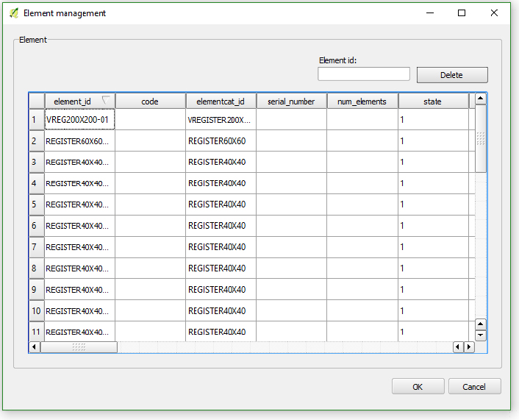Image resolution: width=519 pixels, height=420 pixels.
Task: Click the code column header
Action: coord(150,102)
